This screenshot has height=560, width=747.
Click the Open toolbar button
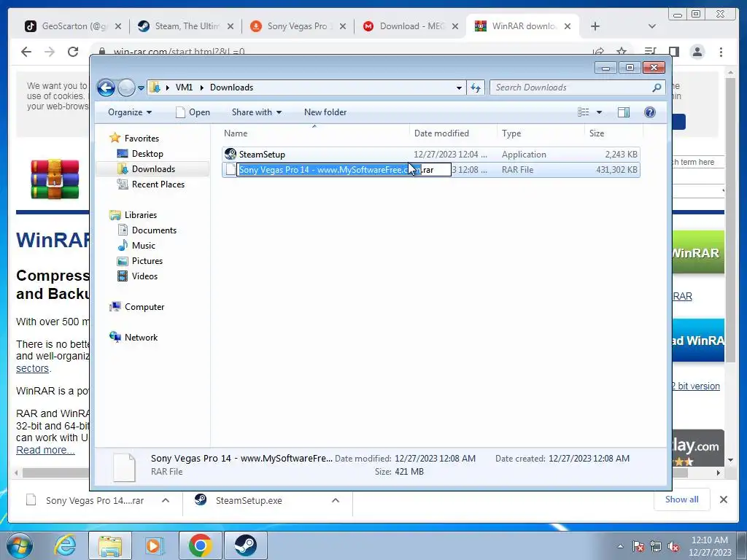point(193,112)
